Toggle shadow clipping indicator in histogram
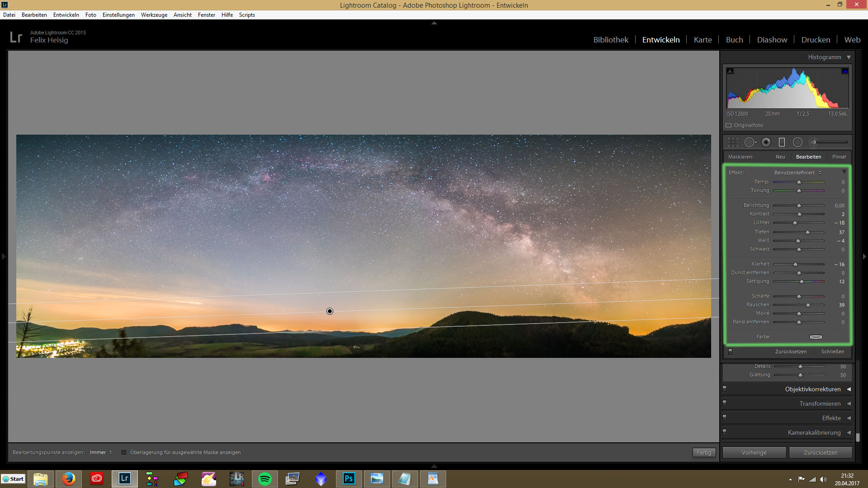Screen dimensions: 868x488 (x=730, y=71)
